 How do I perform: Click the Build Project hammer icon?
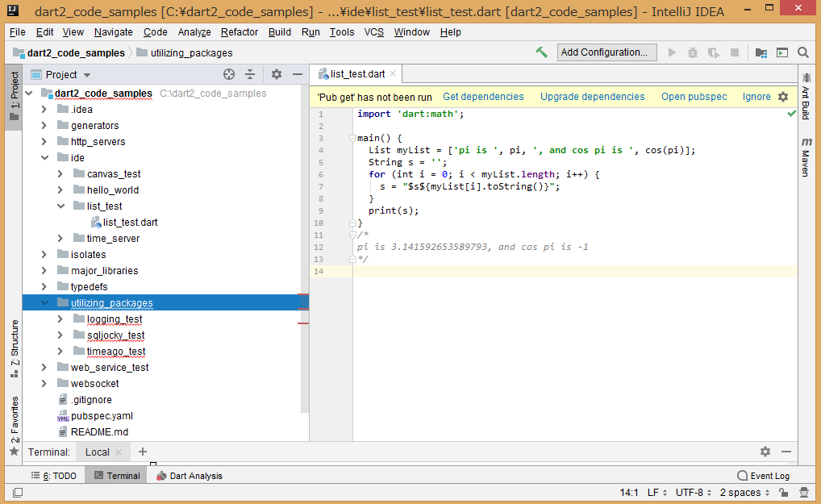[x=541, y=52]
